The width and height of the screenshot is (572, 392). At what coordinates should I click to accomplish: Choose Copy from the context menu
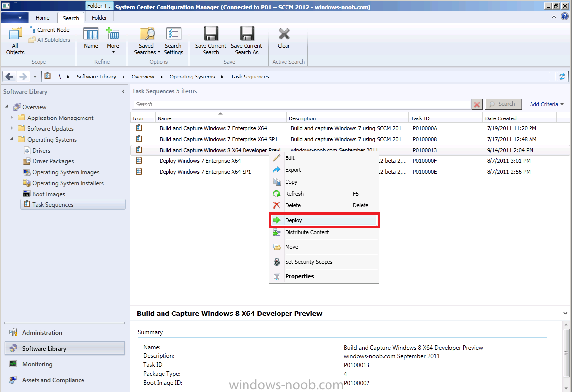324,182
